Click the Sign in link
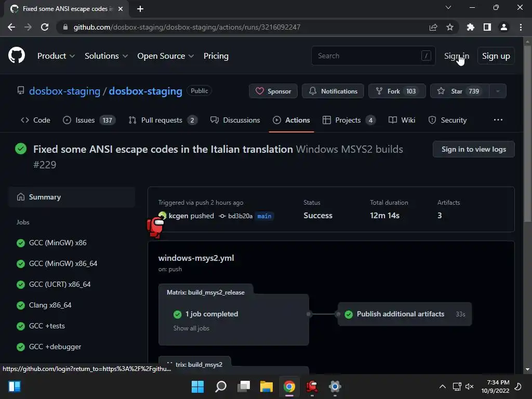Screen dimensions: 532x399 click(457, 56)
